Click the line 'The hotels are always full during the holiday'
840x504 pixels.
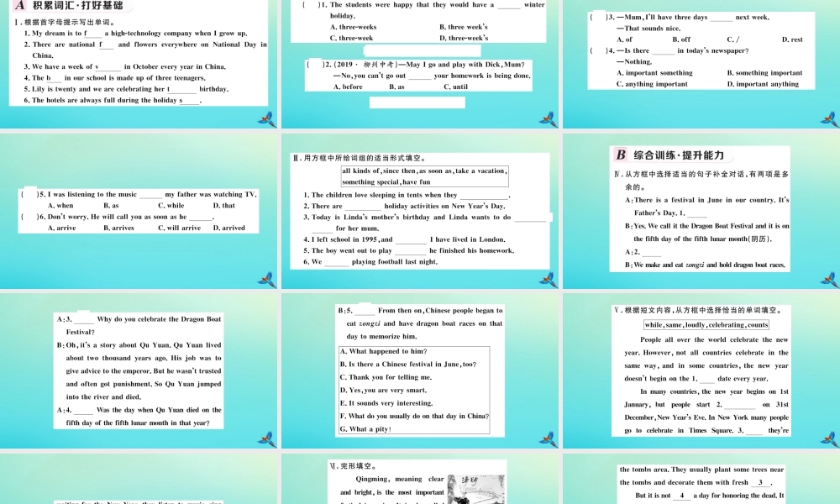[x=113, y=100]
